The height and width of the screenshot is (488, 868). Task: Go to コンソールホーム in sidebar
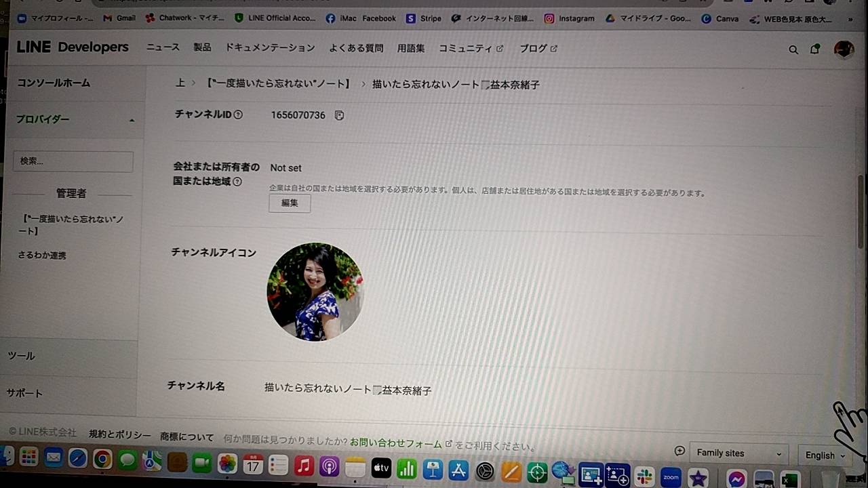pos(54,83)
